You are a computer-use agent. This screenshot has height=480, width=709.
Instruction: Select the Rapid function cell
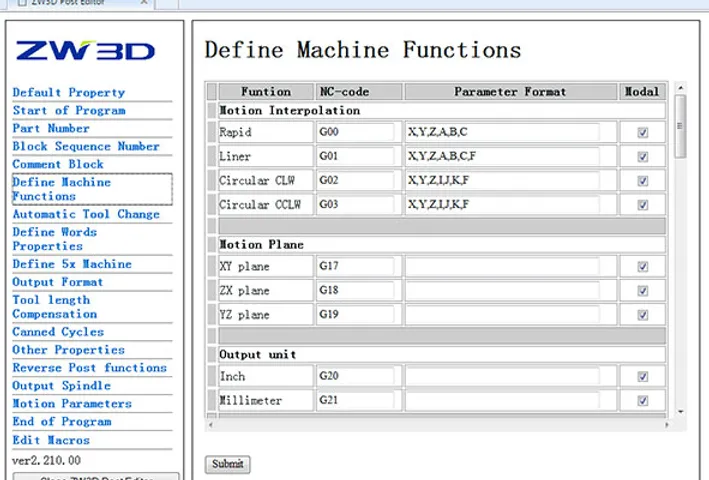click(x=266, y=132)
